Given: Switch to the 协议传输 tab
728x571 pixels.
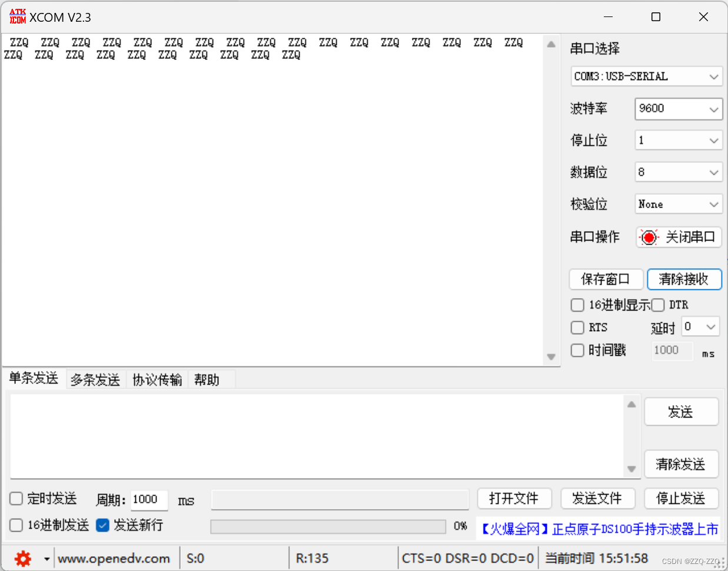Looking at the screenshot, I should 156,379.
